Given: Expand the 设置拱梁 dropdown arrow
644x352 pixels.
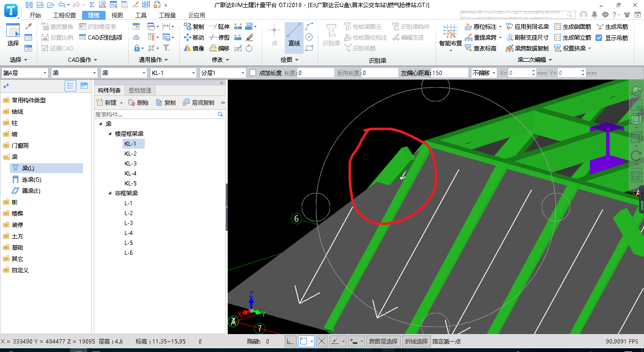Looking at the screenshot, I should tap(589, 49).
